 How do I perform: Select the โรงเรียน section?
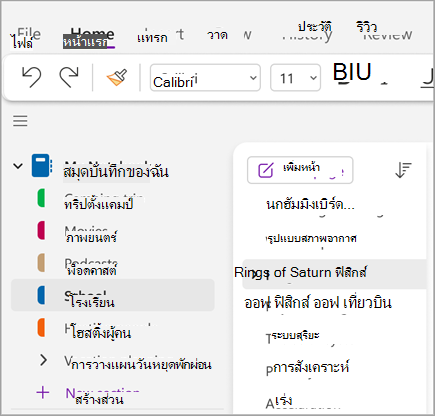tap(113, 295)
